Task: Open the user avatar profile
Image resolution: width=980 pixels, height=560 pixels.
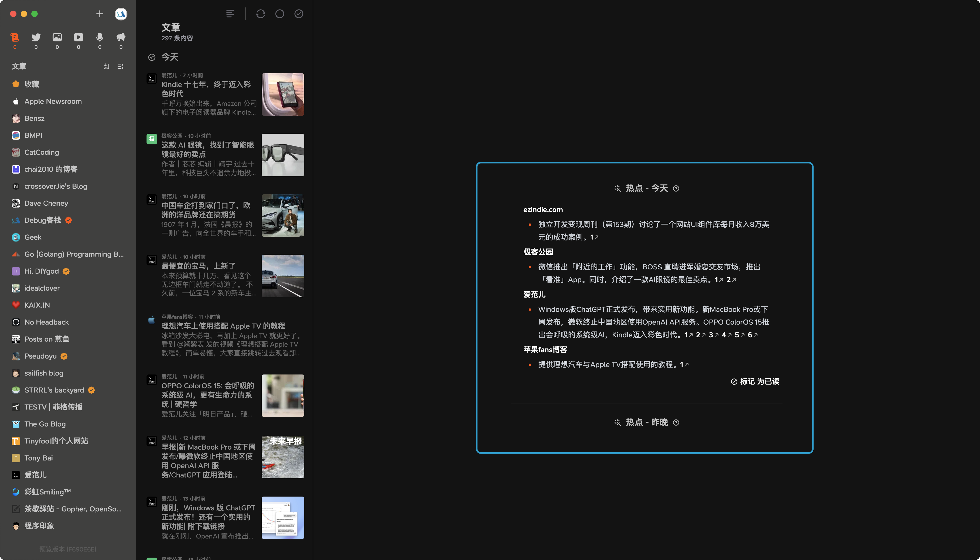Action: pos(121,14)
